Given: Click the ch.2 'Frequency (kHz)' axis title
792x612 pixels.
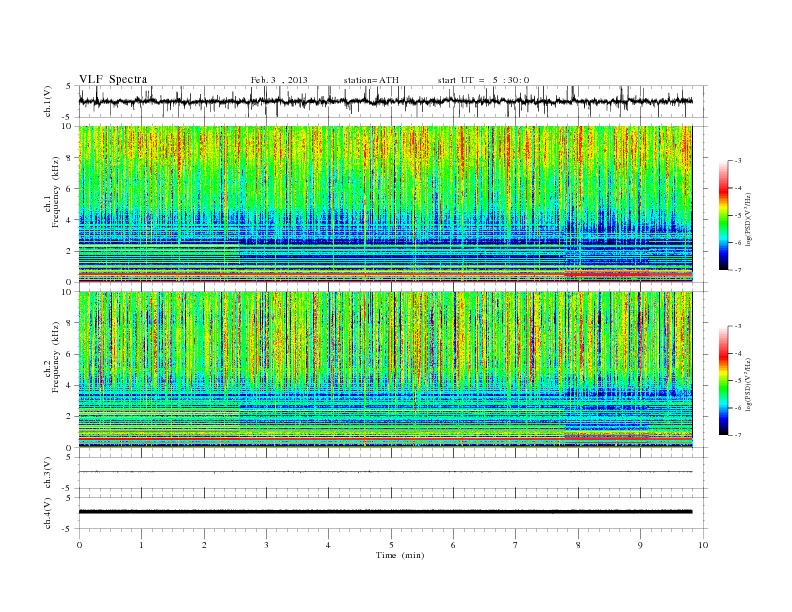Looking at the screenshot, I should point(56,357).
